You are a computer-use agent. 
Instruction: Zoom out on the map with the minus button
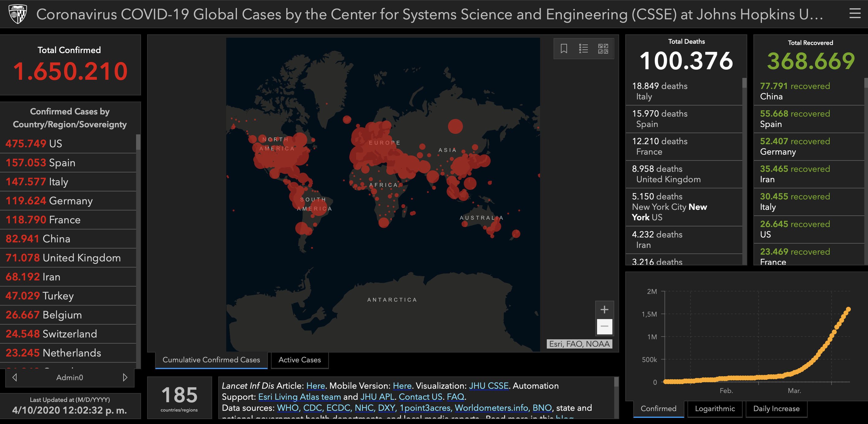click(x=604, y=326)
